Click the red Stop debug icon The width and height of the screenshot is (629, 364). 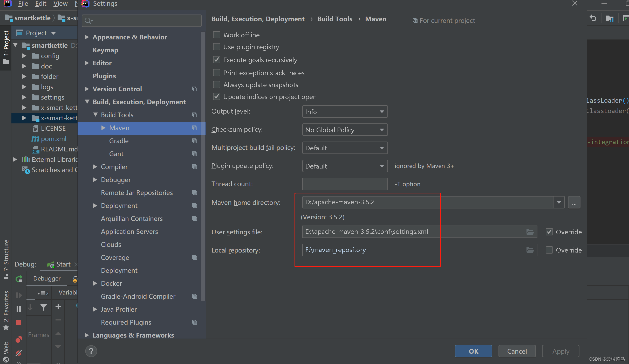19,322
